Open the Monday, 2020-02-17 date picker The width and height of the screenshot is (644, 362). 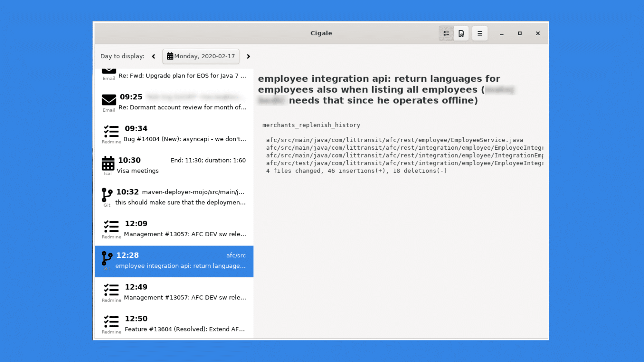point(201,56)
